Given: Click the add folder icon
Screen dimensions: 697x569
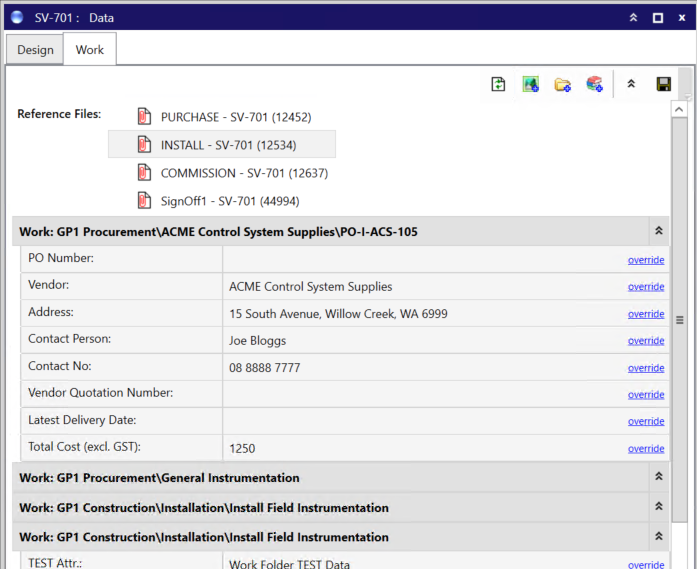Looking at the screenshot, I should click(562, 85).
